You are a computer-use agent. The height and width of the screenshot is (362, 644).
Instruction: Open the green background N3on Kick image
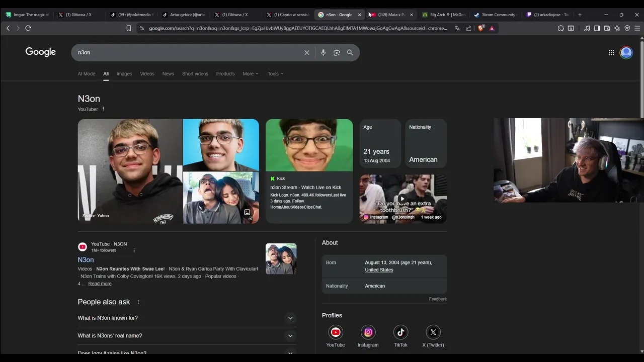(x=309, y=145)
